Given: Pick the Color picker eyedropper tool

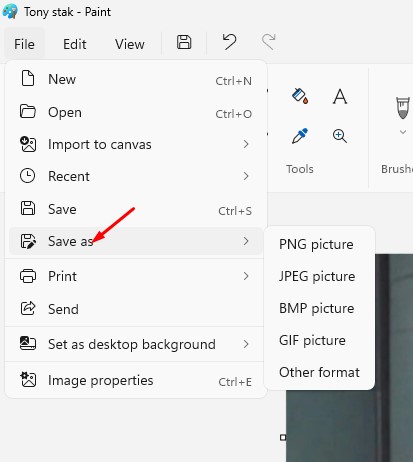Looking at the screenshot, I should click(x=300, y=136).
